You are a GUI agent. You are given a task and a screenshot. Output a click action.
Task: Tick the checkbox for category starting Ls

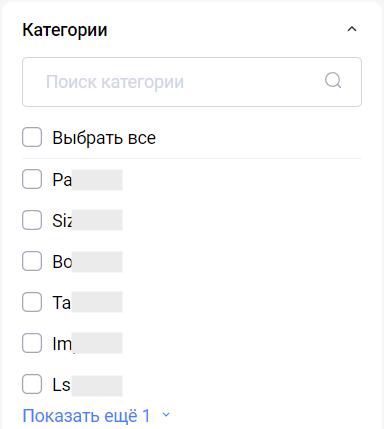[x=32, y=384]
